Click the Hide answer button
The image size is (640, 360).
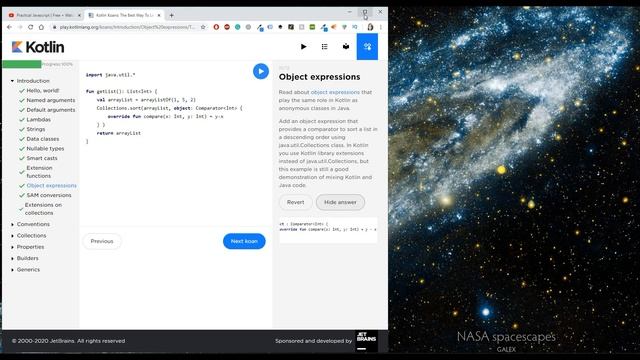(x=340, y=202)
